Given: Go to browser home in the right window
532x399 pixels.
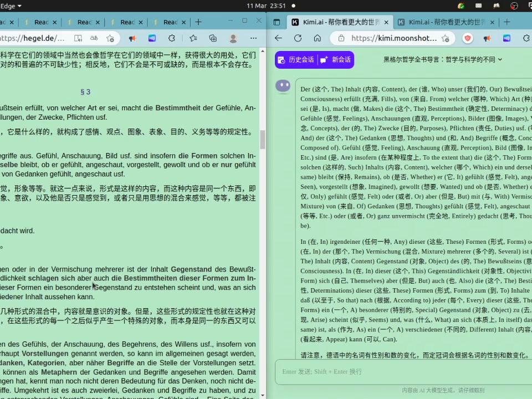Looking at the screenshot, I should pos(318,39).
